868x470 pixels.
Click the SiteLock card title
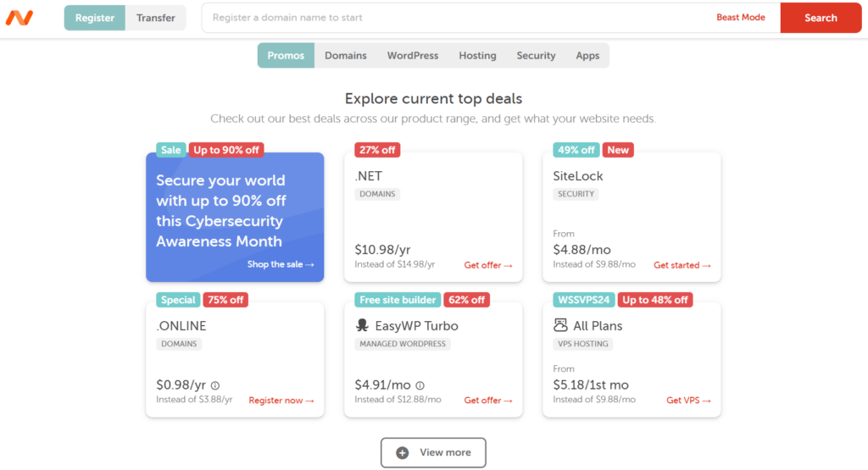[578, 176]
